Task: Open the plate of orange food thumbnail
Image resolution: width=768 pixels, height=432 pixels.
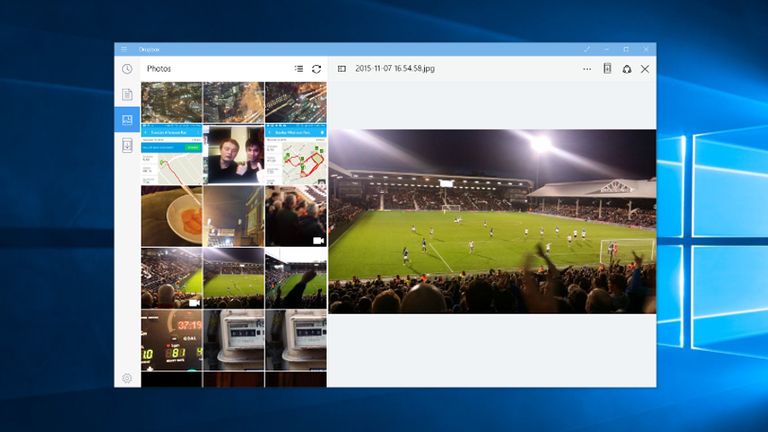Action: point(171,216)
